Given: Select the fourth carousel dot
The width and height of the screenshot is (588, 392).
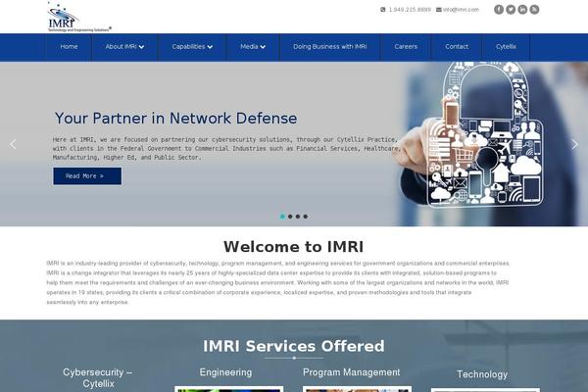Looking at the screenshot, I should point(305,217).
